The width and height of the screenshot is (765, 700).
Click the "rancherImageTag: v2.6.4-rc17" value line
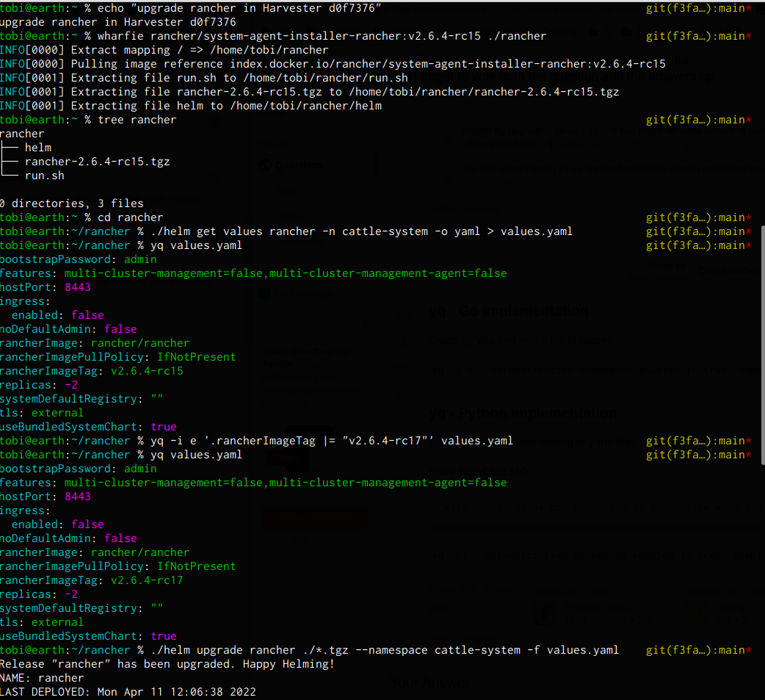92,580
